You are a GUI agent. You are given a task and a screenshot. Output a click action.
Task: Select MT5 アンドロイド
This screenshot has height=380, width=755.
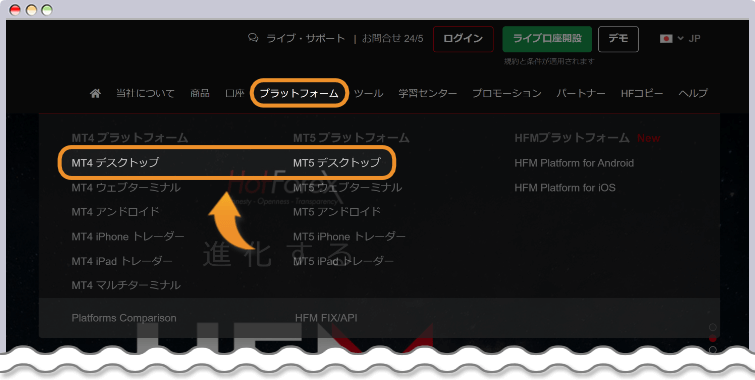[x=337, y=212]
